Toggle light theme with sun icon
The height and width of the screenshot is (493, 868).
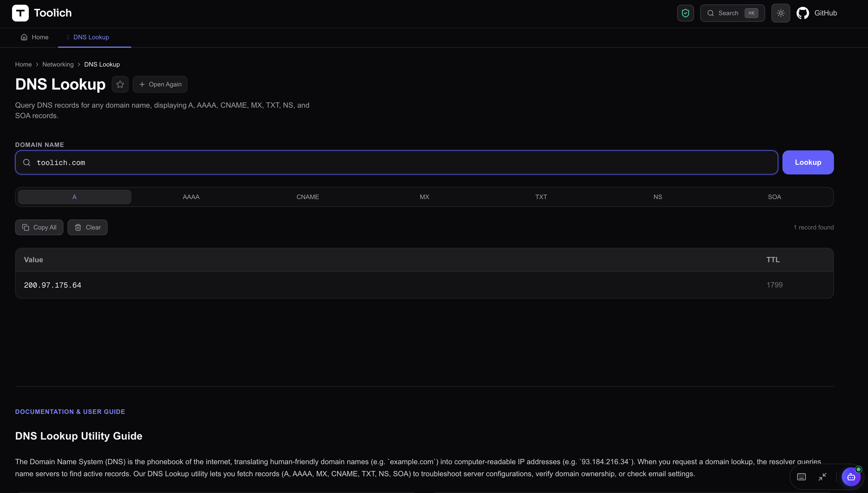click(781, 13)
